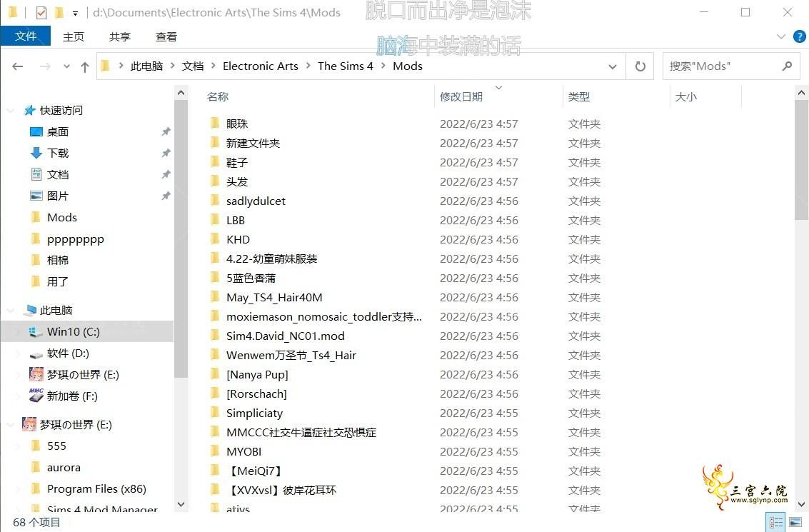Viewport: 809px width, 532px height.
Task: Sort files by 修改日期 column
Action: (x=461, y=96)
